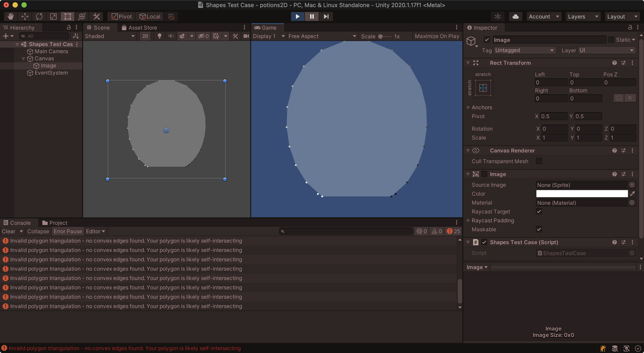Open Collab services sun icon
Image resolution: width=644 pixels, height=353 pixels.
tap(498, 16)
